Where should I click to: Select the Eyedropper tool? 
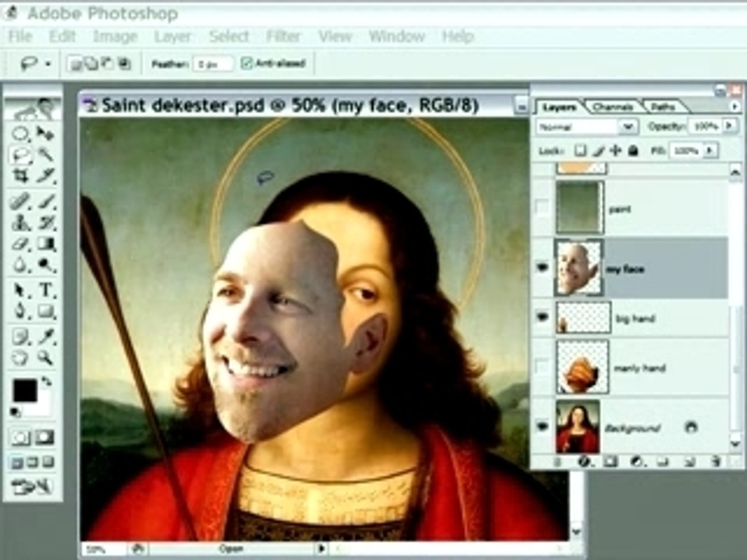click(46, 337)
